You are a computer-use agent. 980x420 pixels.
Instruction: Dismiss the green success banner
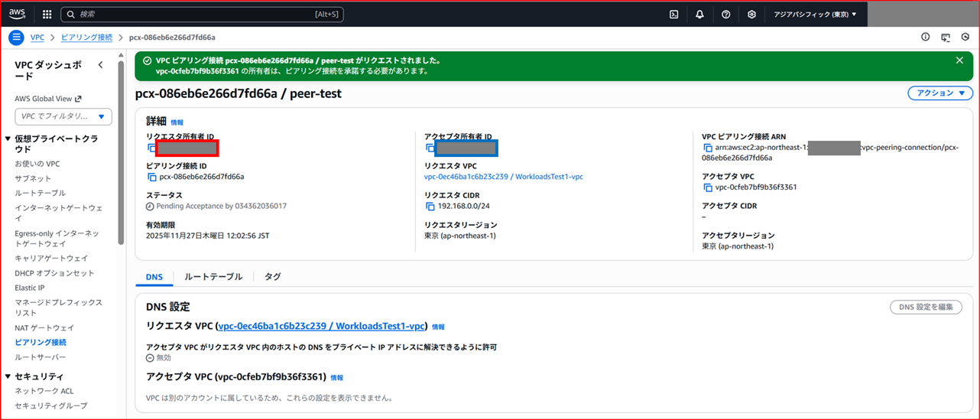(959, 60)
